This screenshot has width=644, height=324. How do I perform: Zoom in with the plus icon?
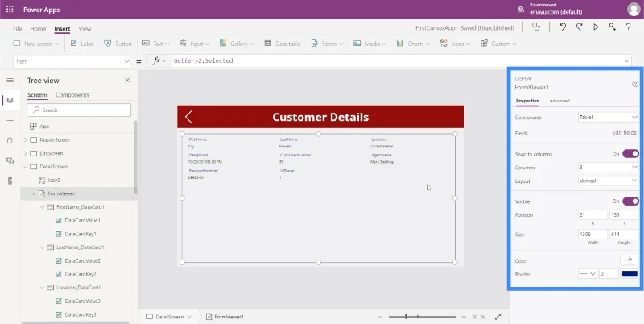coord(464,317)
